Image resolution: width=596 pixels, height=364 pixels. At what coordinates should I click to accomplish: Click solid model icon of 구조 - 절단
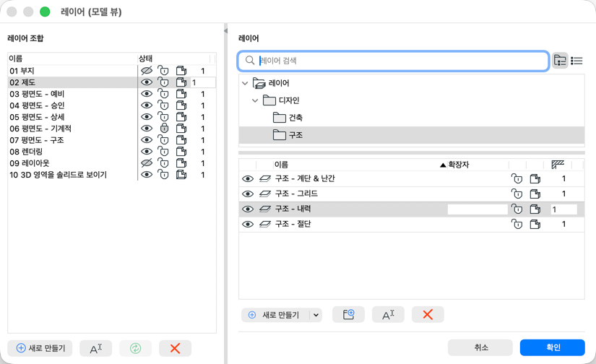point(535,224)
